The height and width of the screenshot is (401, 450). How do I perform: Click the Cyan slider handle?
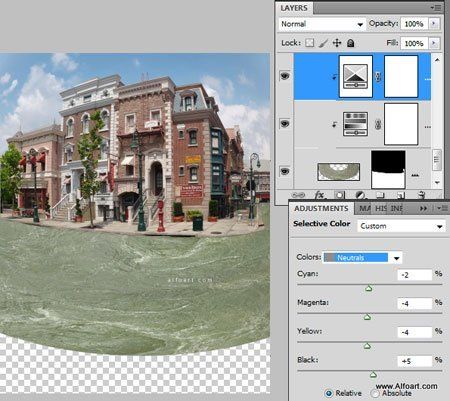(x=369, y=288)
